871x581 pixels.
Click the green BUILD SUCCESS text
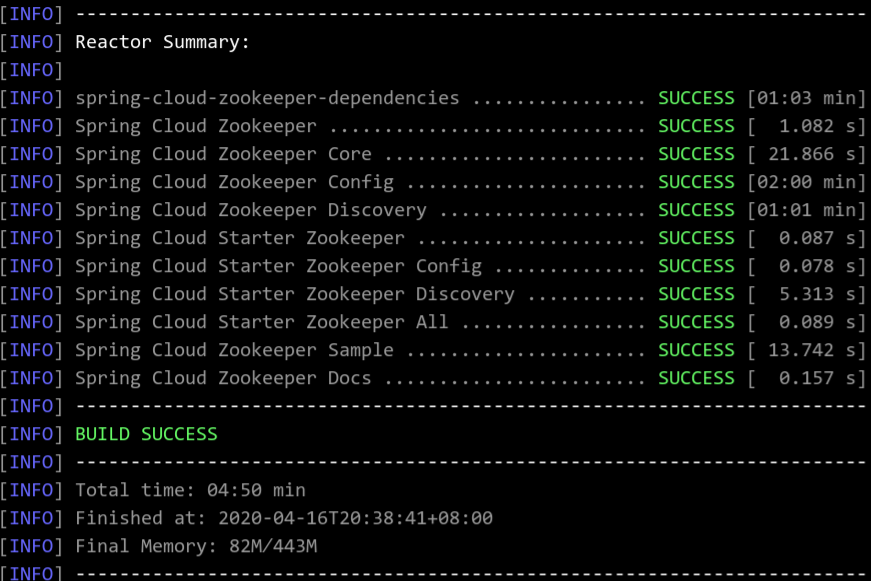click(146, 434)
